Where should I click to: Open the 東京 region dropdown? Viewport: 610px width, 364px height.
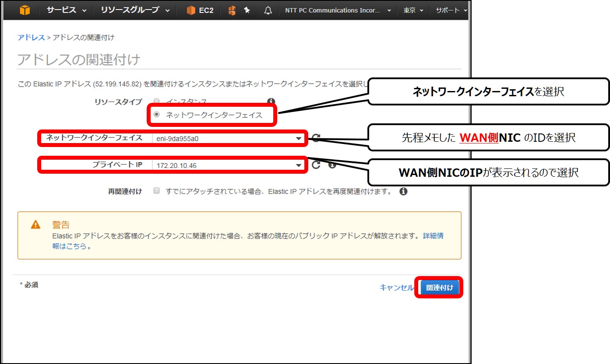tap(413, 10)
